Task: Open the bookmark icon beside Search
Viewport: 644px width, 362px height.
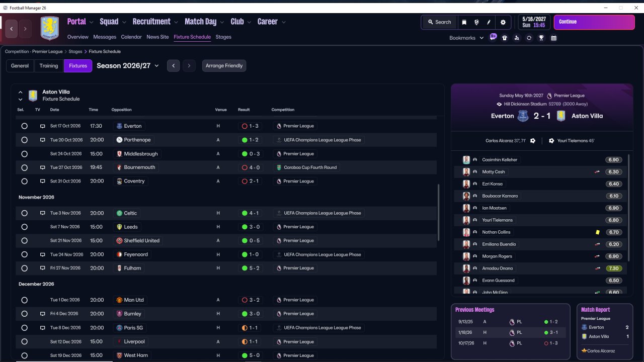Action: coord(464,22)
